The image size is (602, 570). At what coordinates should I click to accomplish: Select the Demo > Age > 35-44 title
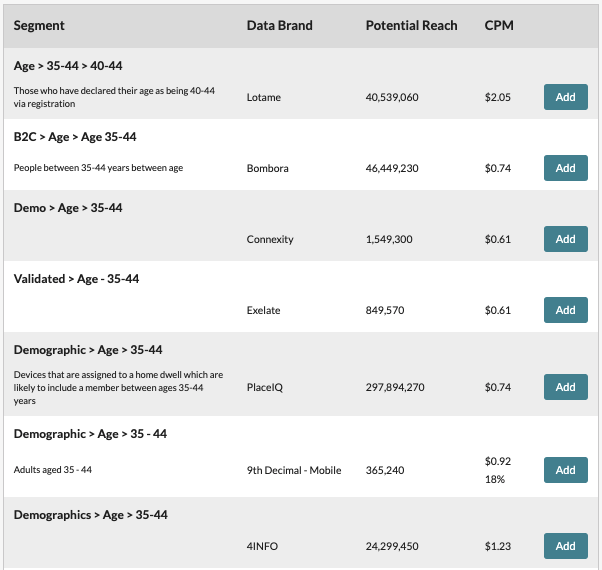[x=68, y=208]
